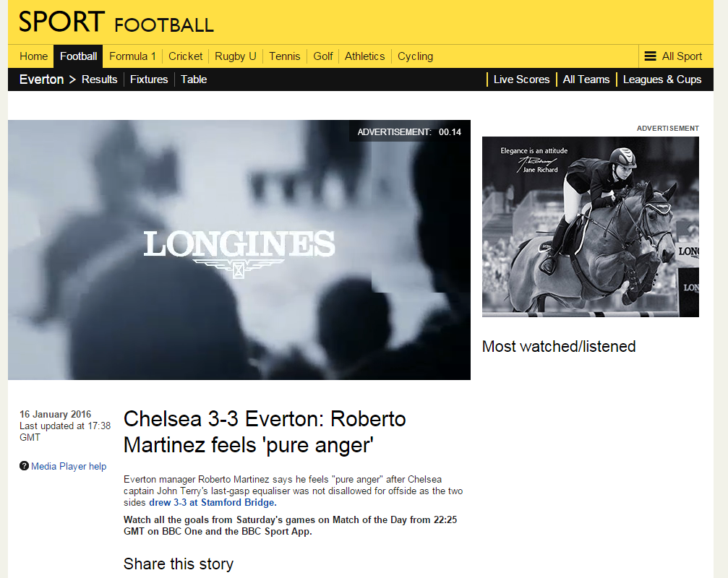Open the Home tab in sport navigation
This screenshot has height=578, width=728.
coord(33,56)
